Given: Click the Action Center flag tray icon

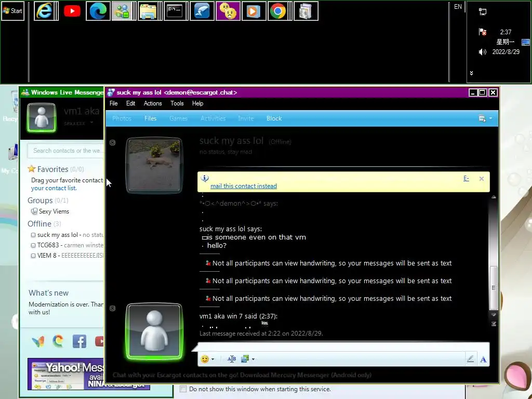Looking at the screenshot, I should [x=482, y=32].
